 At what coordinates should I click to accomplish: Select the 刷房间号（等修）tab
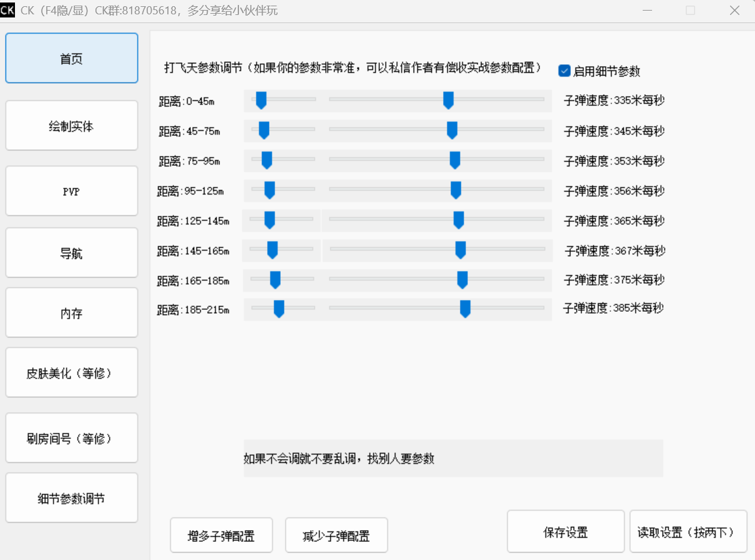point(72,438)
